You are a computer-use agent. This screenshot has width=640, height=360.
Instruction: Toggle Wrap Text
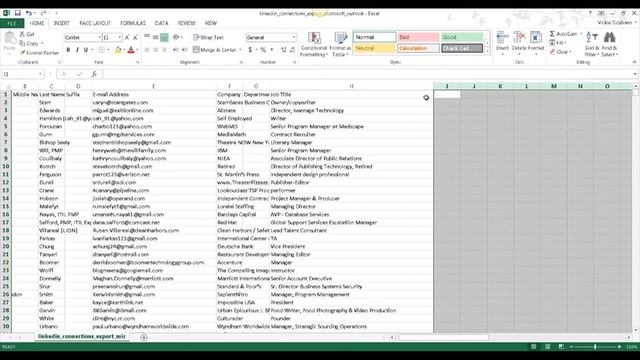[208, 38]
